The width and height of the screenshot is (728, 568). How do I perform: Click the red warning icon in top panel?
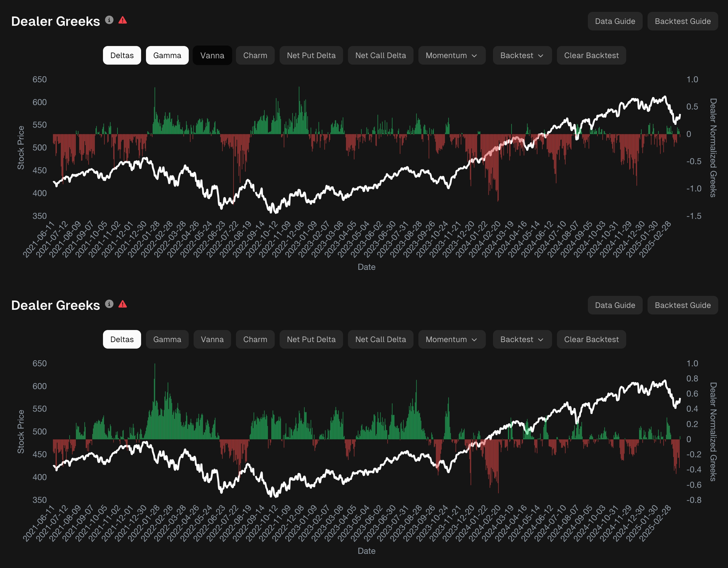[123, 20]
